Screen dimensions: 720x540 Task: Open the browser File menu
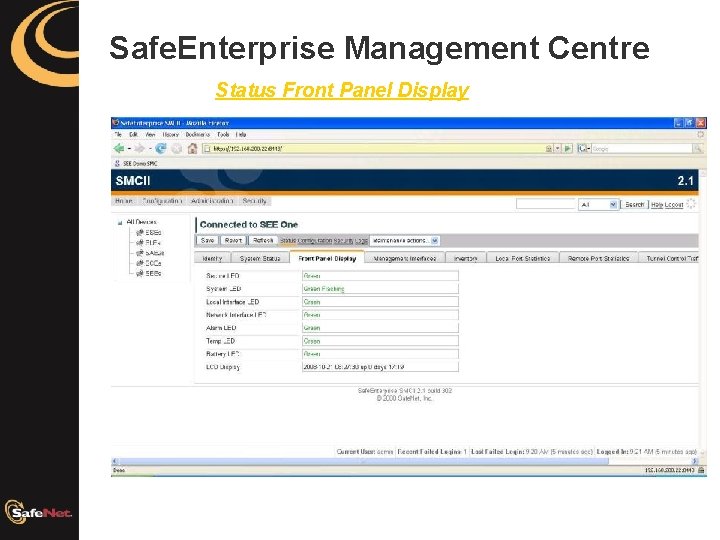point(118,135)
